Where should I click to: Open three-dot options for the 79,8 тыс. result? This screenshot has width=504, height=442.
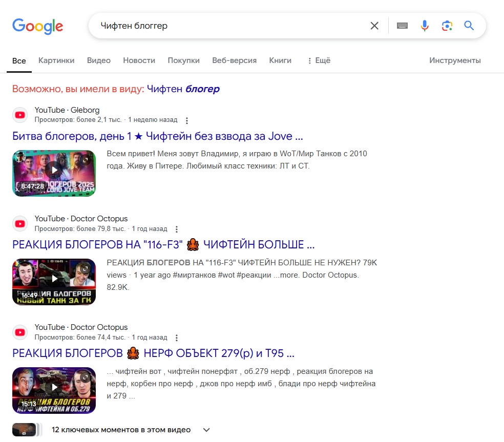[x=177, y=229]
